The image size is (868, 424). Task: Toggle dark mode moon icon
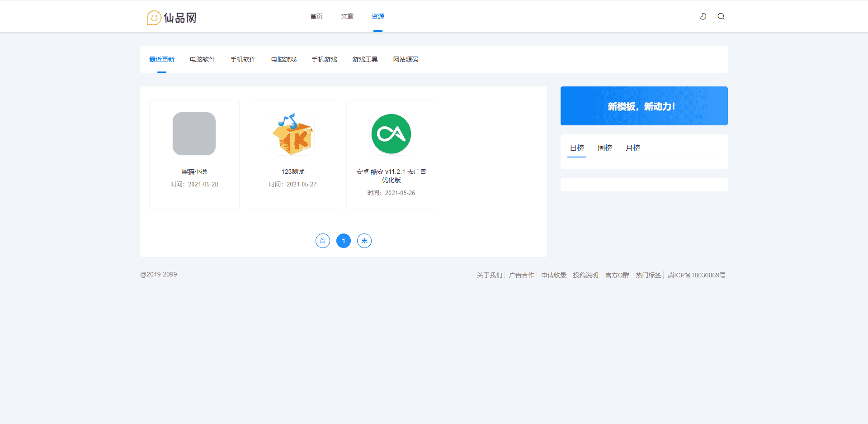pos(703,16)
